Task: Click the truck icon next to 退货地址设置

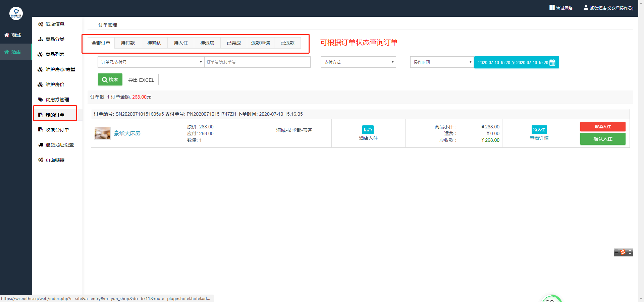Action: pos(41,145)
